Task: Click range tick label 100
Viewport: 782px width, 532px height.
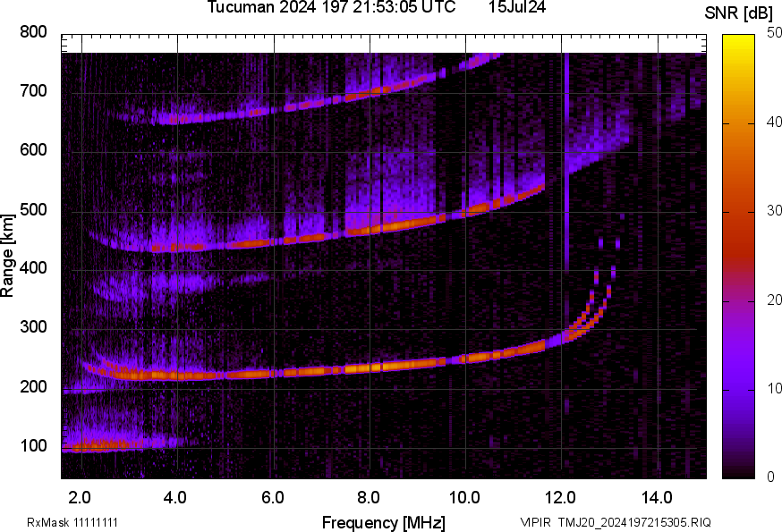Action: (33, 446)
